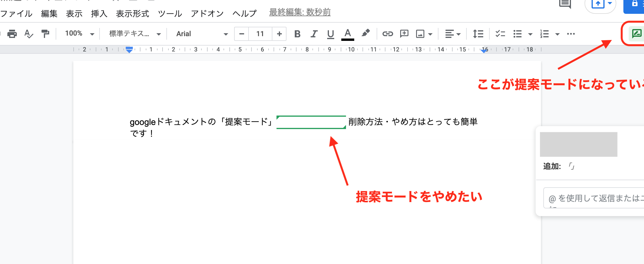
Task: Open the paragraph style dropdown 標準テキス...
Action: (x=135, y=34)
